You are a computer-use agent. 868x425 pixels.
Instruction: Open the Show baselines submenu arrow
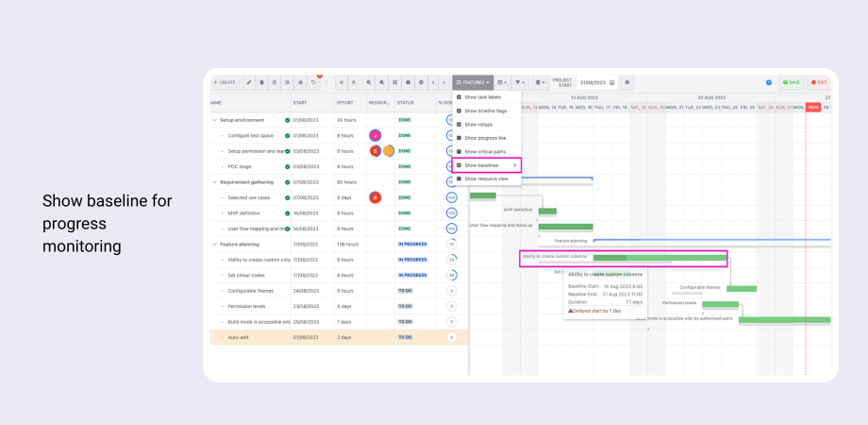[515, 165]
